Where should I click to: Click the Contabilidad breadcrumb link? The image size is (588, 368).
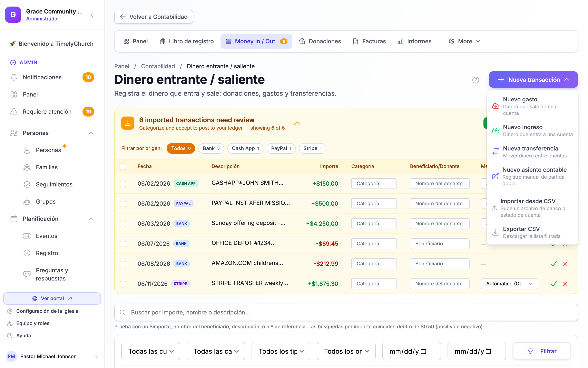tap(158, 66)
